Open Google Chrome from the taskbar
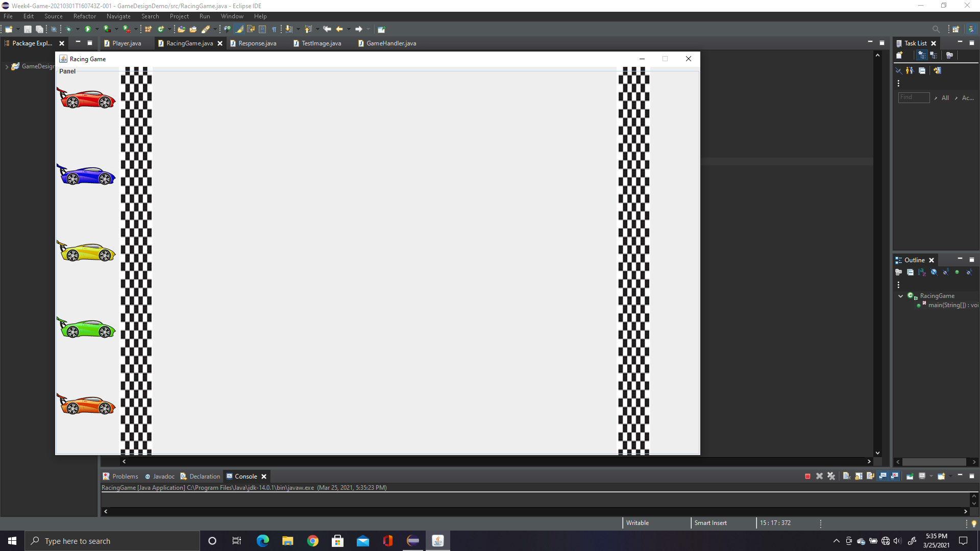Image resolution: width=980 pixels, height=551 pixels. point(313,540)
